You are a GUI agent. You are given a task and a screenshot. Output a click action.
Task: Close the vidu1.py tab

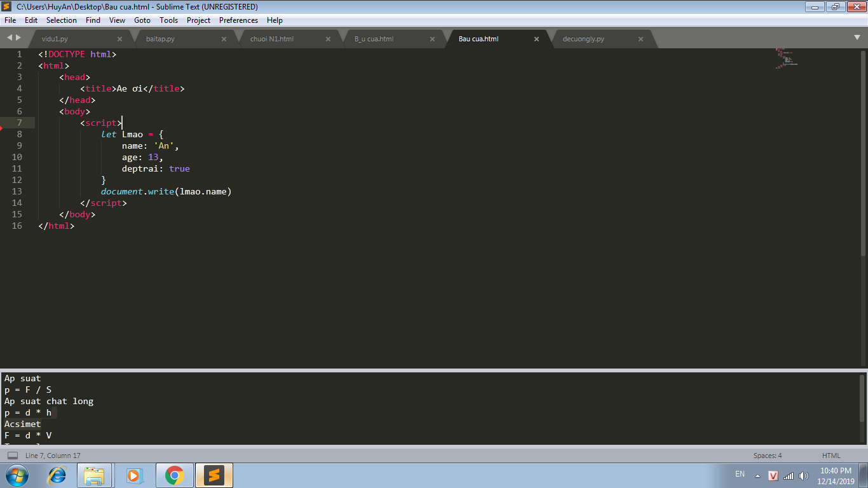(x=119, y=39)
